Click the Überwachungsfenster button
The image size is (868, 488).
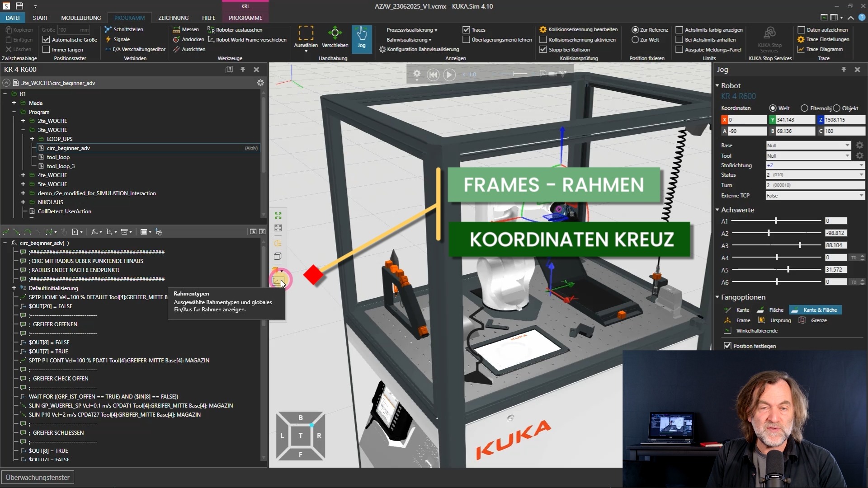(x=38, y=477)
